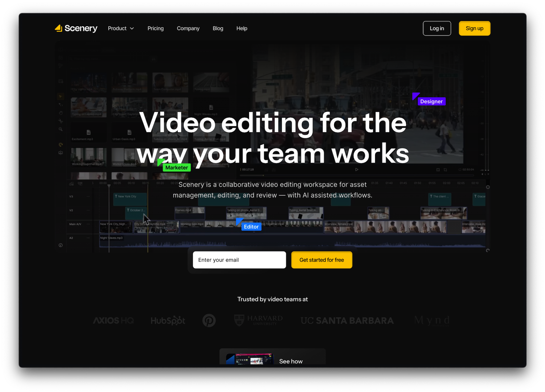Open the Typing on Laptop.mp4 thumbnail
Image resolution: width=545 pixels, height=392 pixels.
[89, 107]
